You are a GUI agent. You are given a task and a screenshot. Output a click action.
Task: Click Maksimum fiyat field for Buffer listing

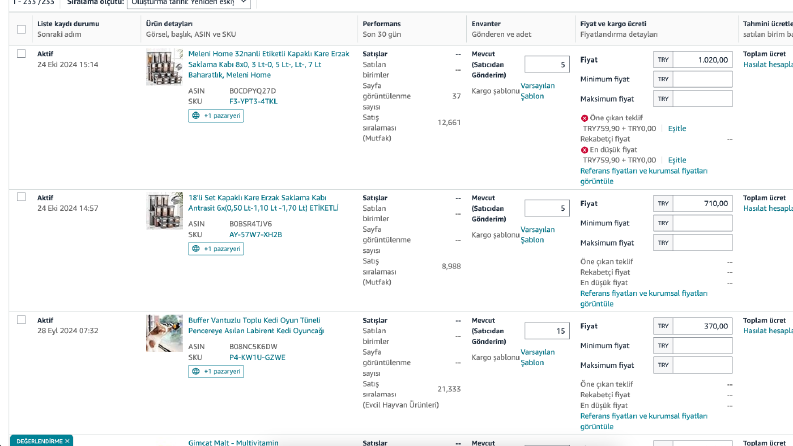(702, 365)
